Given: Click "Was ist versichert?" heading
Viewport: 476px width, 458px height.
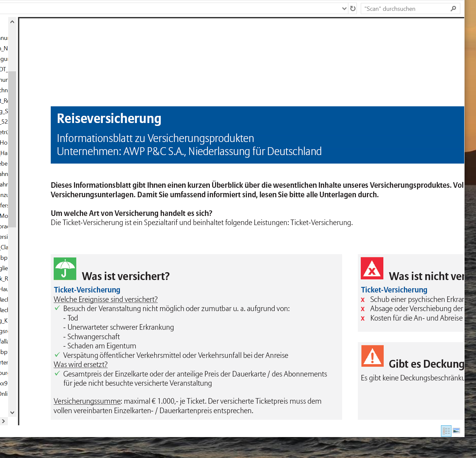Looking at the screenshot, I should point(126,276).
